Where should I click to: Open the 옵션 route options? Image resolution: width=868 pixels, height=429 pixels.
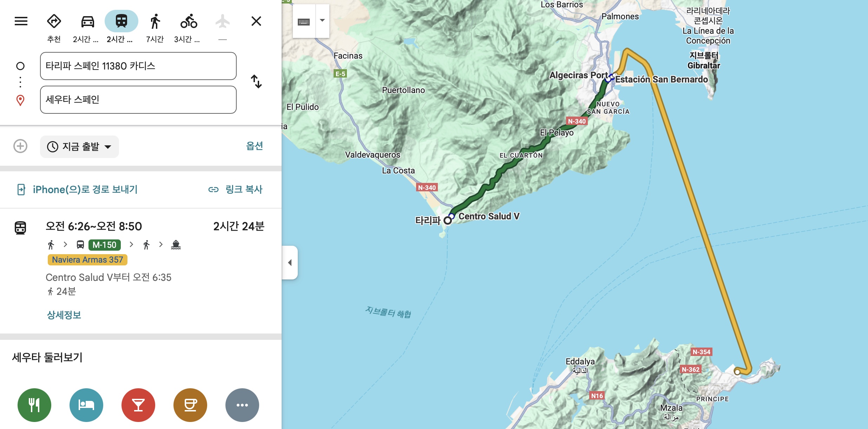point(255,146)
